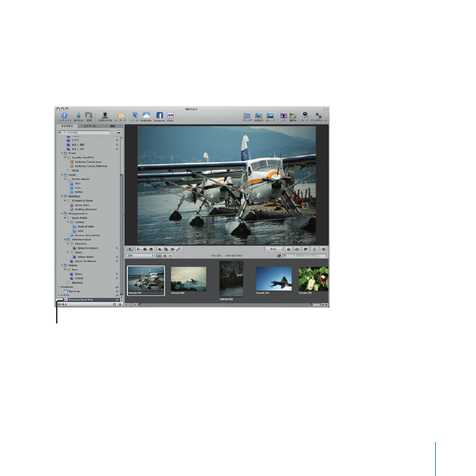
Task: Toggle Show Master Image button
Action: [x=289, y=249]
